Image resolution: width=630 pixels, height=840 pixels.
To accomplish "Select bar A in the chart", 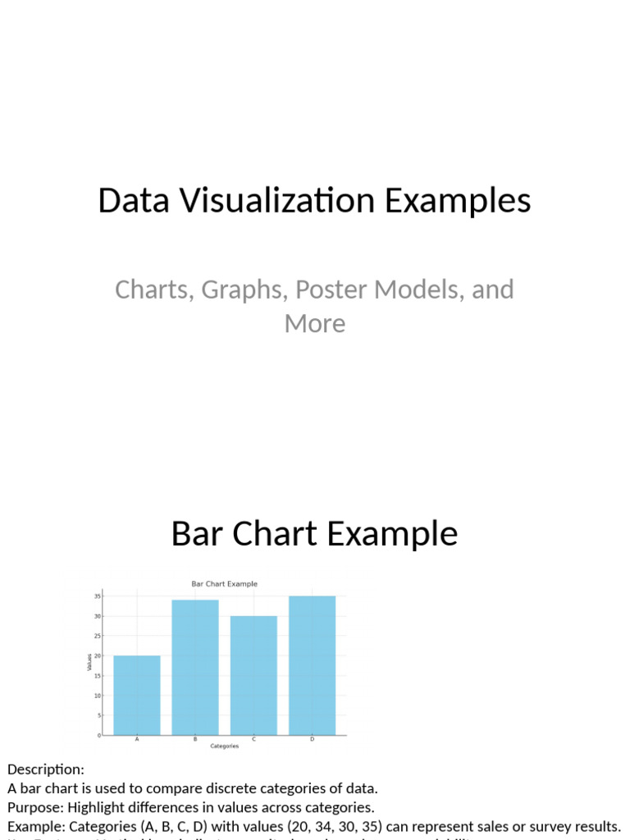I will [137, 695].
